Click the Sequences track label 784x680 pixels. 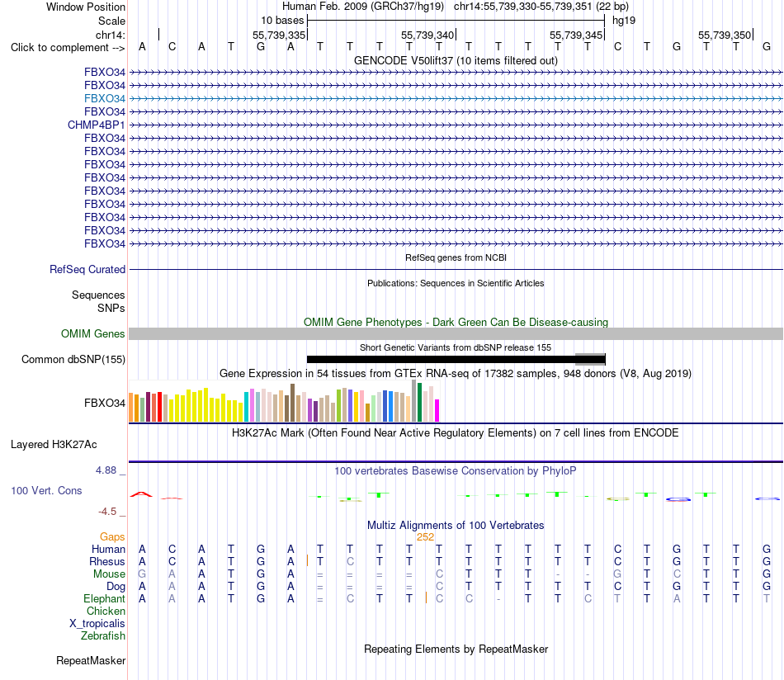98,295
